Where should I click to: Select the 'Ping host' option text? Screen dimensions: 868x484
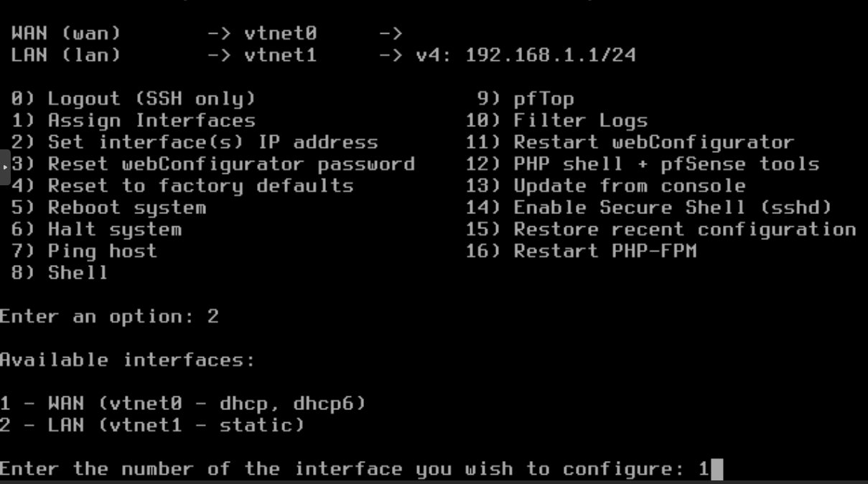pyautogui.click(x=102, y=251)
